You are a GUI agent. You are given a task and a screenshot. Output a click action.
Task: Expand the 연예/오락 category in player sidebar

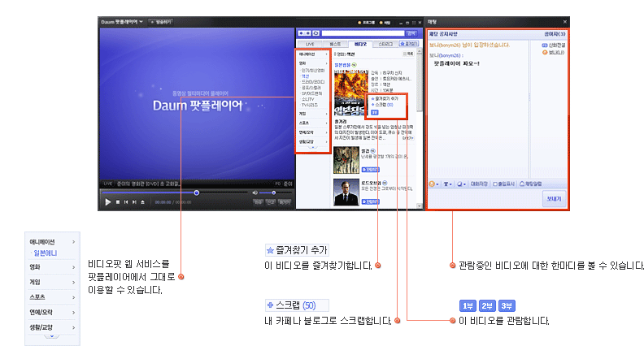point(313,132)
